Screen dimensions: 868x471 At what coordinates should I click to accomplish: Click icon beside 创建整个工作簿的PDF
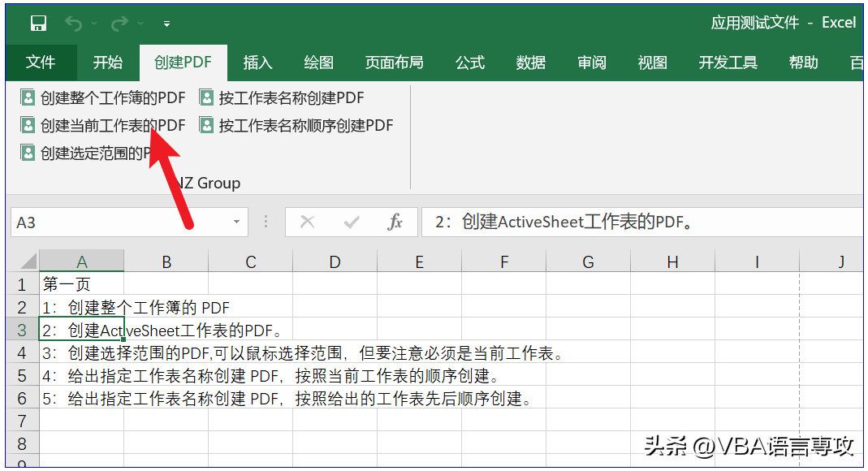point(28,98)
